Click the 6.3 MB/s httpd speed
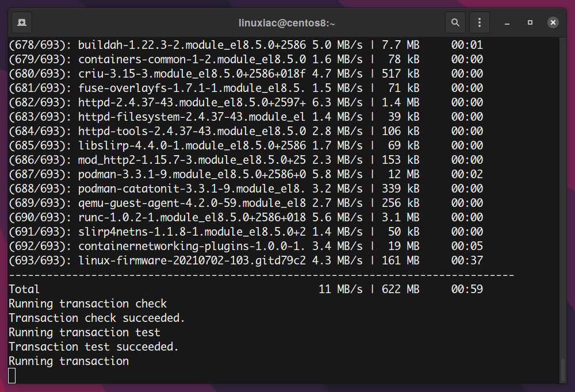The image size is (575, 392). 337,103
